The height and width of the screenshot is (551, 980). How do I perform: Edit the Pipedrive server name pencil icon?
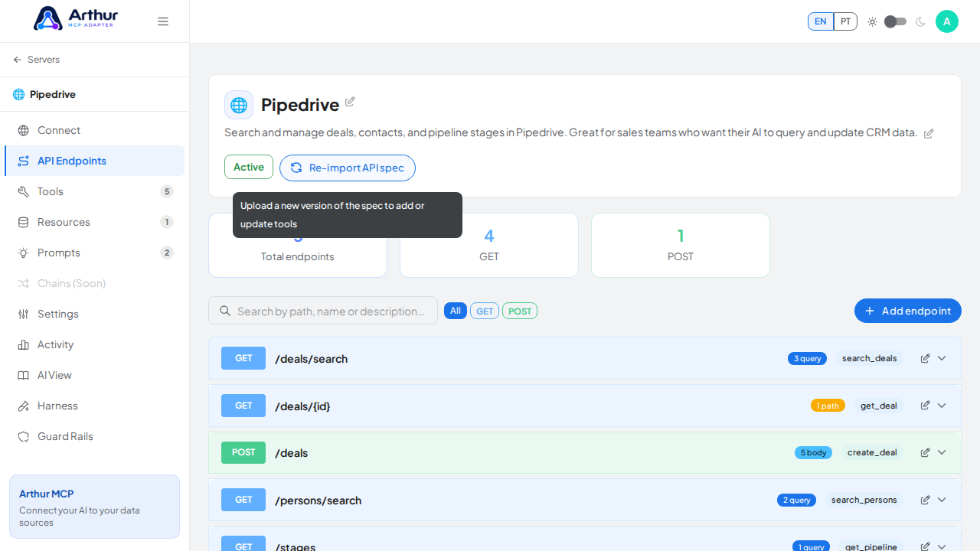[x=350, y=102]
